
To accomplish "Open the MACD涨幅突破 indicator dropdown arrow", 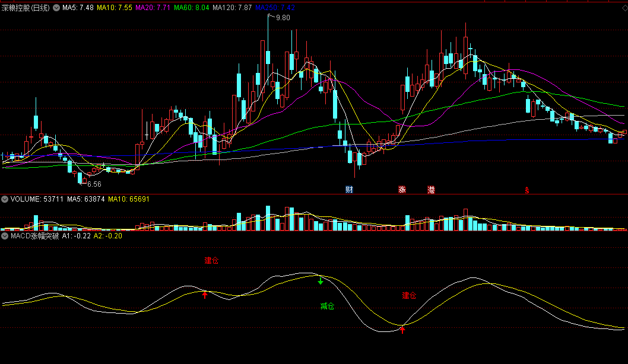I will pyautogui.click(x=5, y=236).
